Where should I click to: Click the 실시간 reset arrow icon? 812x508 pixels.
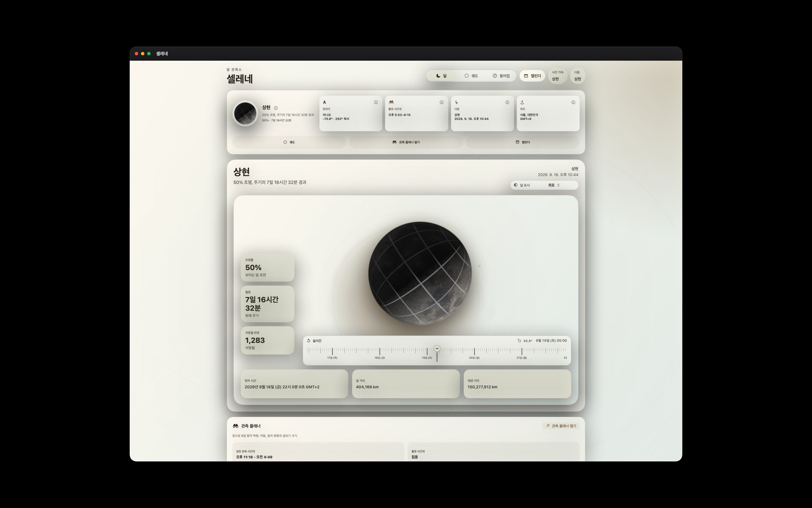point(308,341)
